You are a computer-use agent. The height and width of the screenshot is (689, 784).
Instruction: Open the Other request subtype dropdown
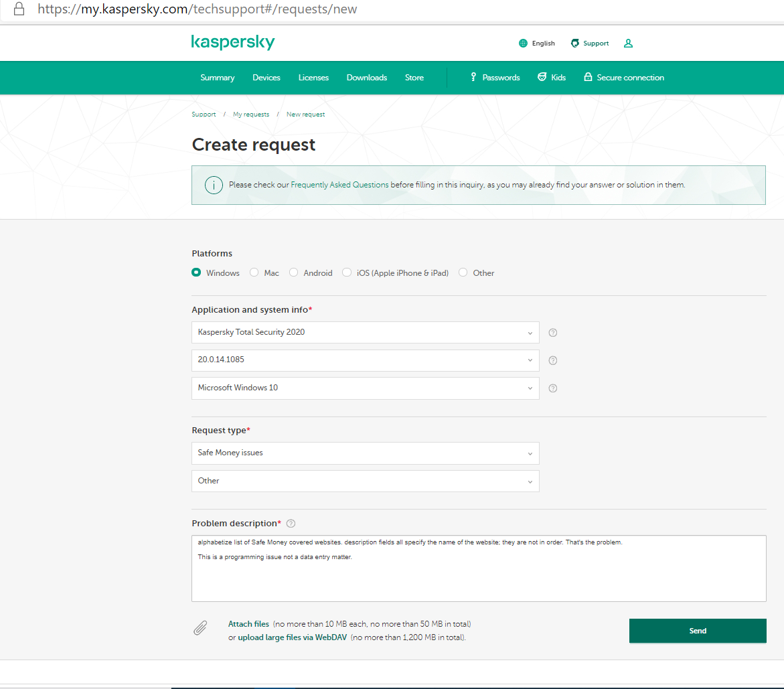coord(366,481)
